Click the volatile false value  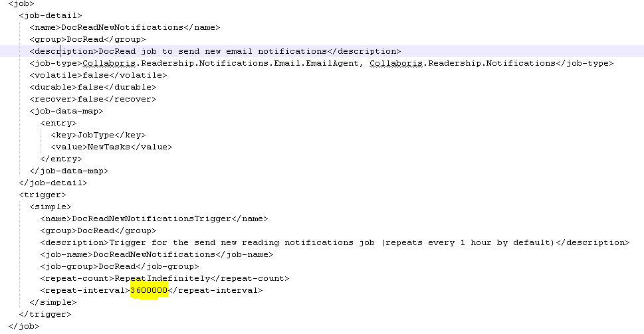pyautogui.click(x=96, y=75)
